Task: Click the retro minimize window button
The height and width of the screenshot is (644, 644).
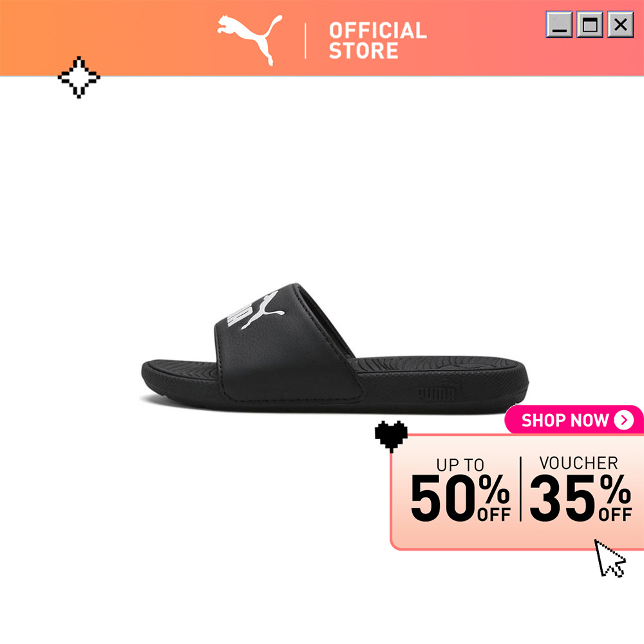Action: 558,24
